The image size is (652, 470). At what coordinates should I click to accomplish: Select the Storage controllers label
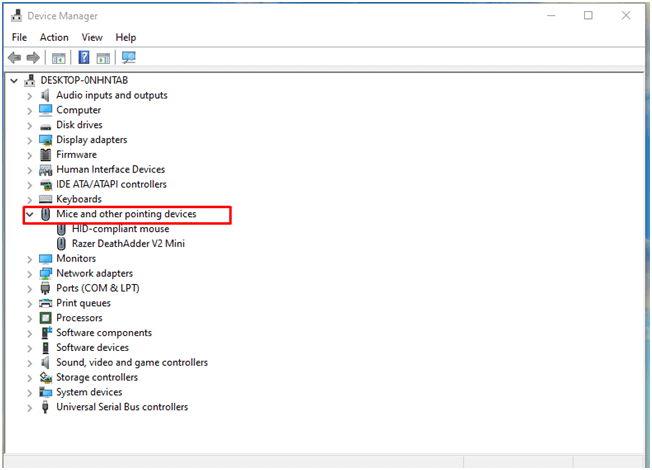tap(97, 378)
